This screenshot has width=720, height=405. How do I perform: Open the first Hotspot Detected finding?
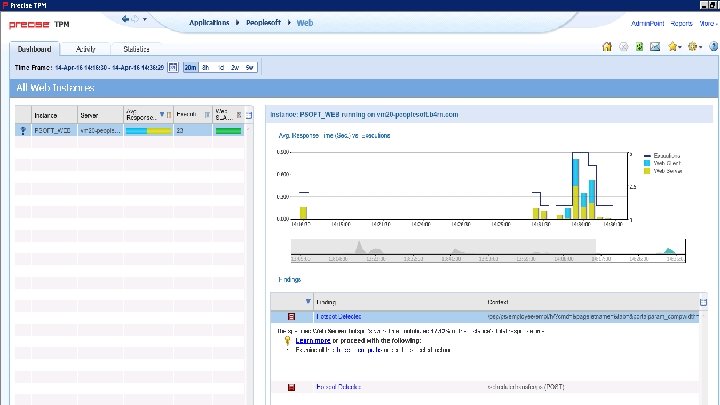tap(338, 316)
